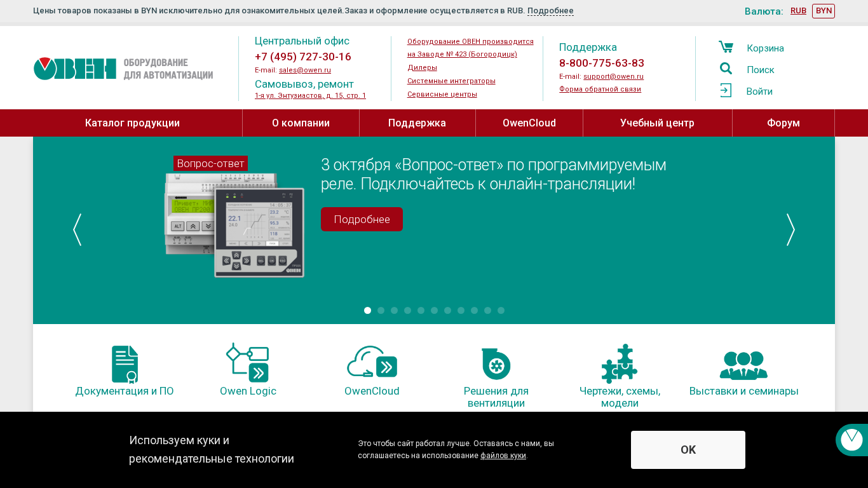The width and height of the screenshot is (868, 488).
Task: Select the last slider dot
Action: [501, 310]
